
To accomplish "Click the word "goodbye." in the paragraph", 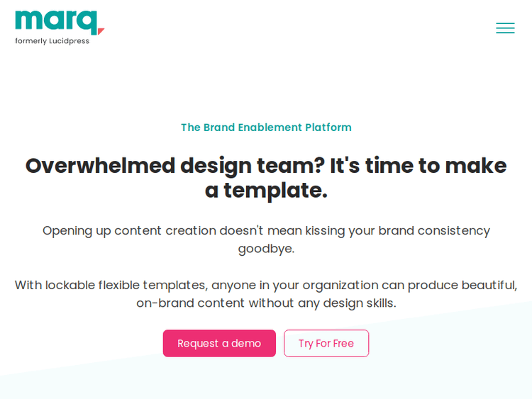I will (x=266, y=249).
